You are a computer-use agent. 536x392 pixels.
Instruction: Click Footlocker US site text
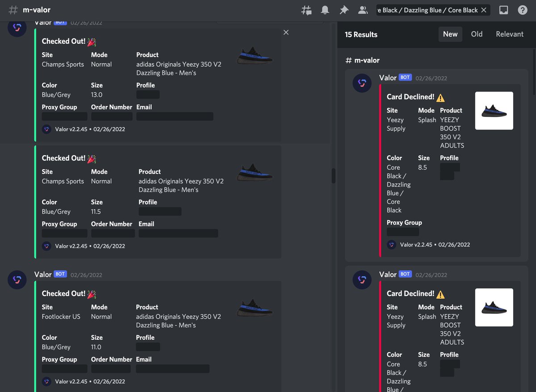pos(61,317)
